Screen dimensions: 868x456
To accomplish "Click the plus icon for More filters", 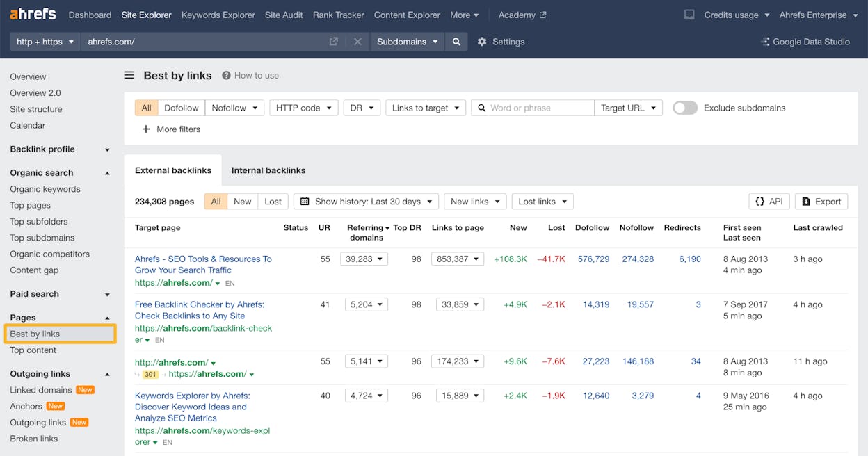I will pos(146,129).
